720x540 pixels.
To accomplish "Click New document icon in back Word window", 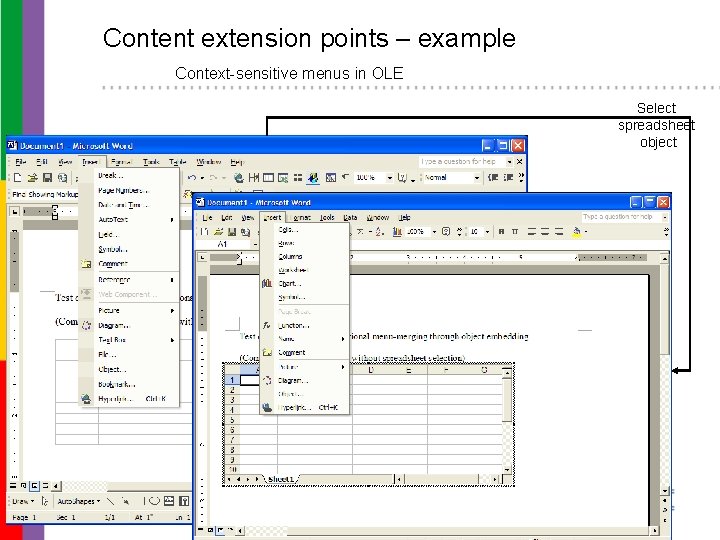I will point(18,177).
